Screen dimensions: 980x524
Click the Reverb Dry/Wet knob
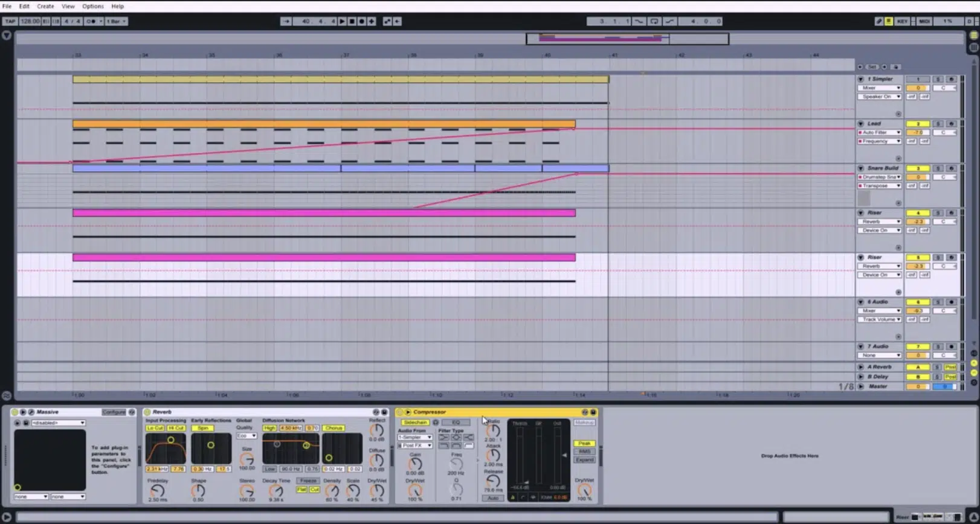point(377,491)
